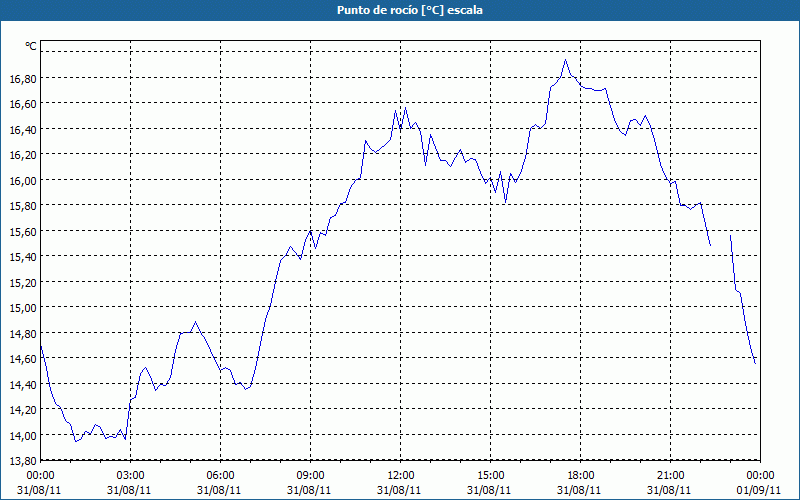Screen dimensions: 800x500
Task: Click the 21:00 time label
Action: click(x=670, y=476)
